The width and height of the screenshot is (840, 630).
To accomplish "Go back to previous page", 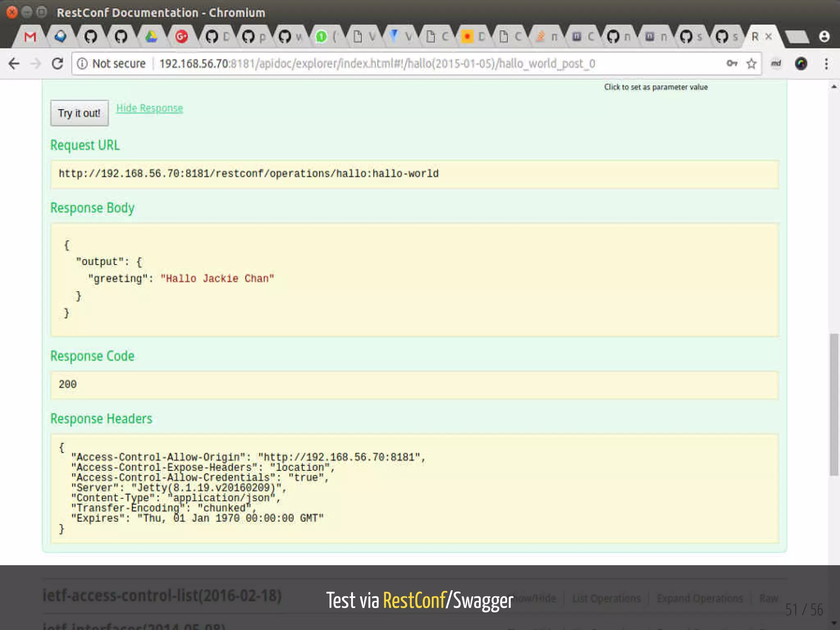I will [x=14, y=64].
